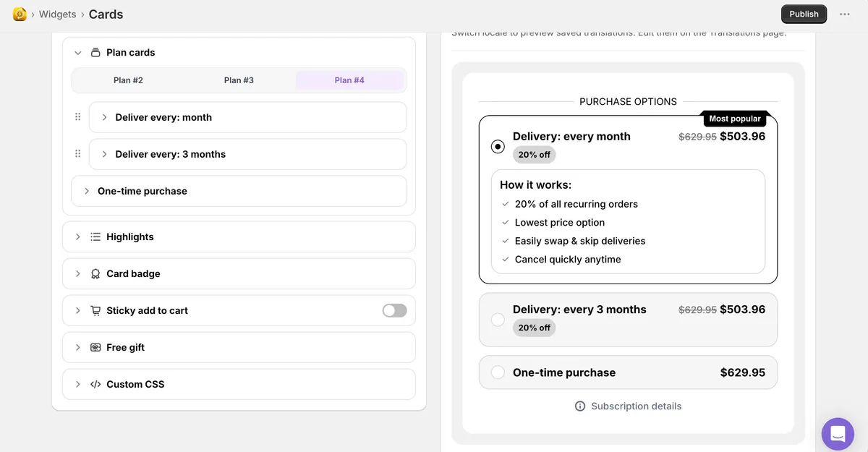Click the app logo icon in breadcrumb
This screenshot has height=452, width=868.
pos(20,14)
